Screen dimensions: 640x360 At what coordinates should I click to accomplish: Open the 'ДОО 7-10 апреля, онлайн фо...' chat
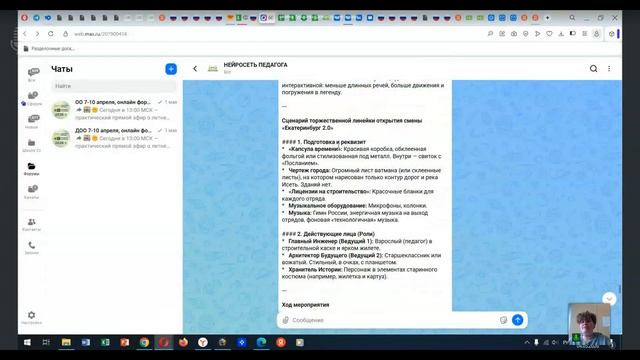[114, 138]
